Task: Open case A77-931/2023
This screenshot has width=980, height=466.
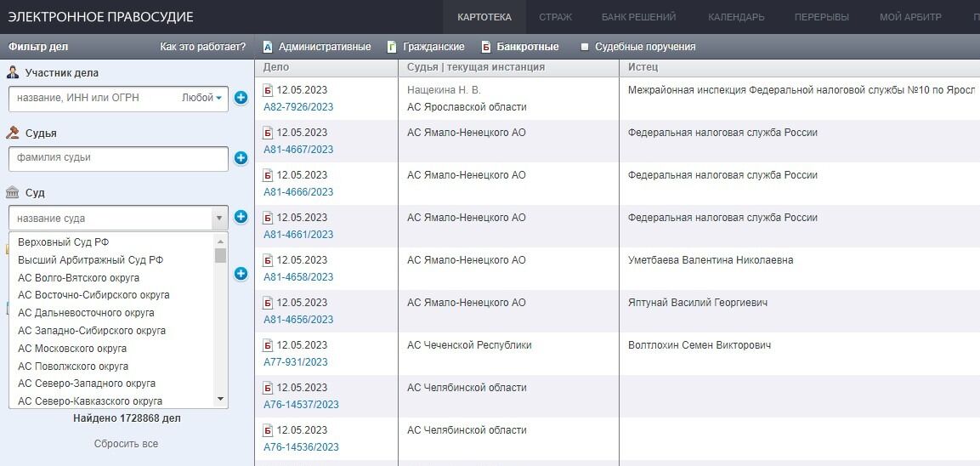Action: [296, 362]
